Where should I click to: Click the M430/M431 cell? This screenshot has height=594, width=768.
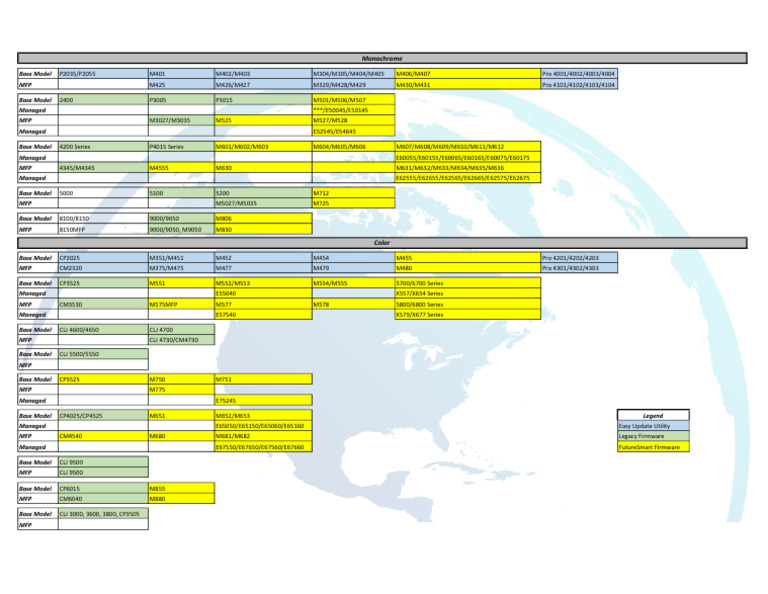coord(468,85)
